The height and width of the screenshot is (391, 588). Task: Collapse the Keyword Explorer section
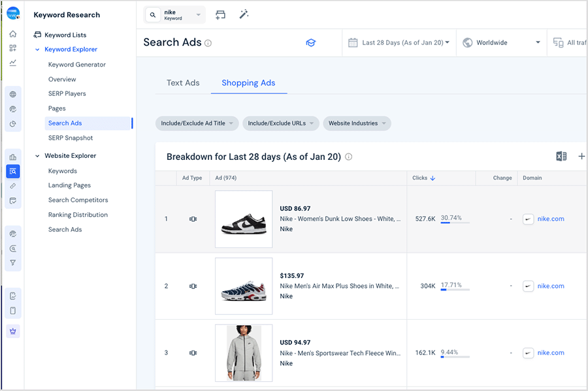click(37, 50)
